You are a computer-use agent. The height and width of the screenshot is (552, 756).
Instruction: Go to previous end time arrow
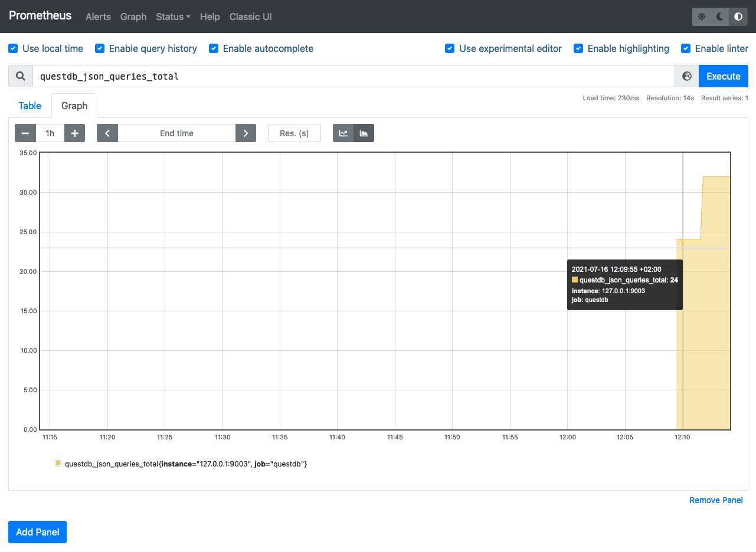tap(107, 133)
